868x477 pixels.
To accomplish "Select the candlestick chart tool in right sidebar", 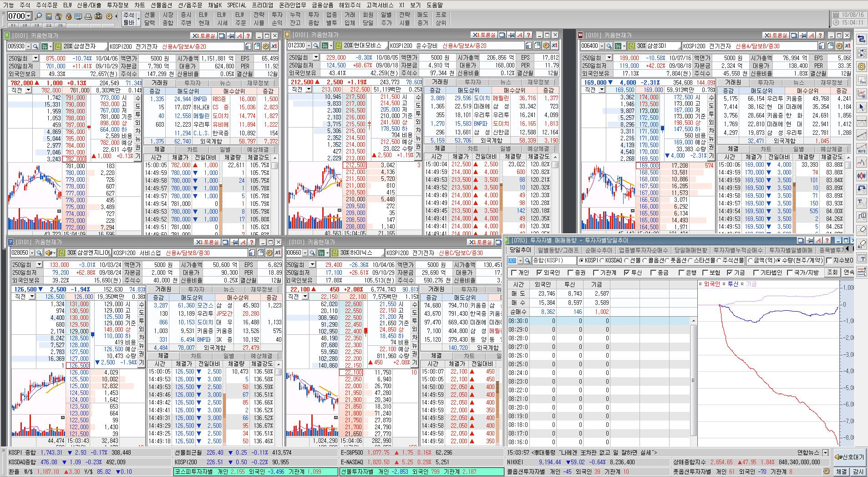I will pos(861,176).
